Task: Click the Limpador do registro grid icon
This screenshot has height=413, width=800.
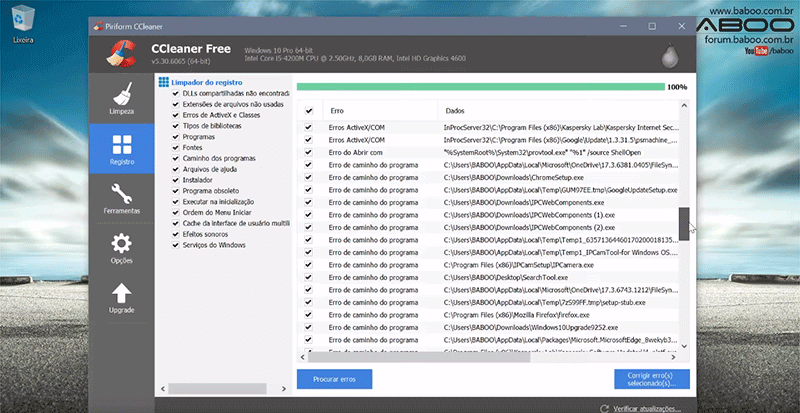Action: point(163,82)
